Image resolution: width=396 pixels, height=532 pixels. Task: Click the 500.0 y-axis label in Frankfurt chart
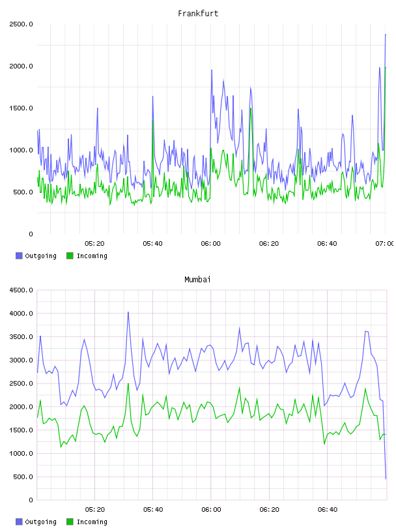coord(23,192)
